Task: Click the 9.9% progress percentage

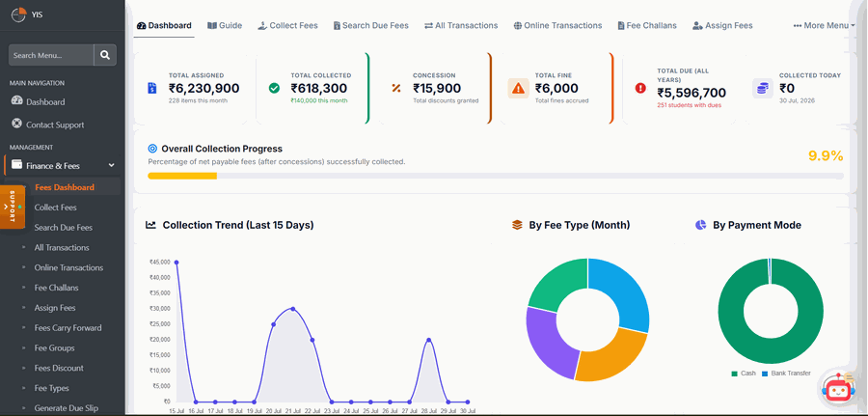Action: point(826,156)
